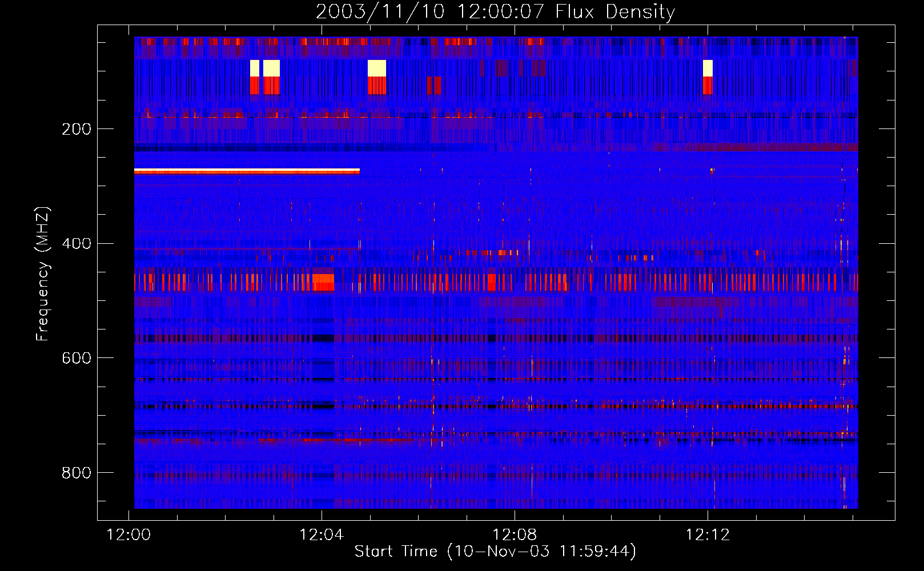Viewport: 924px width, 571px height.
Task: Select the 12:00 time tick label
Action: pos(129,534)
